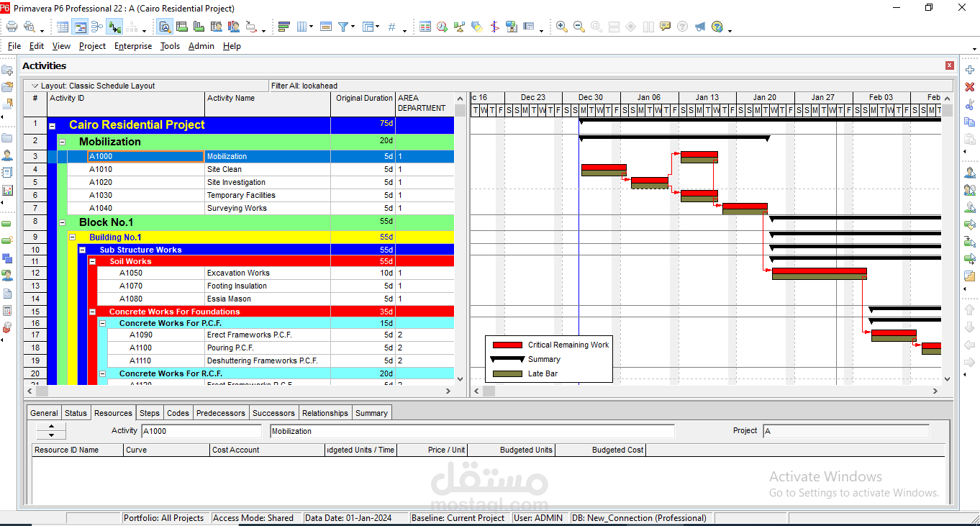Click the red X Delete icon
Screen dimensions: 980x526
coord(969,86)
